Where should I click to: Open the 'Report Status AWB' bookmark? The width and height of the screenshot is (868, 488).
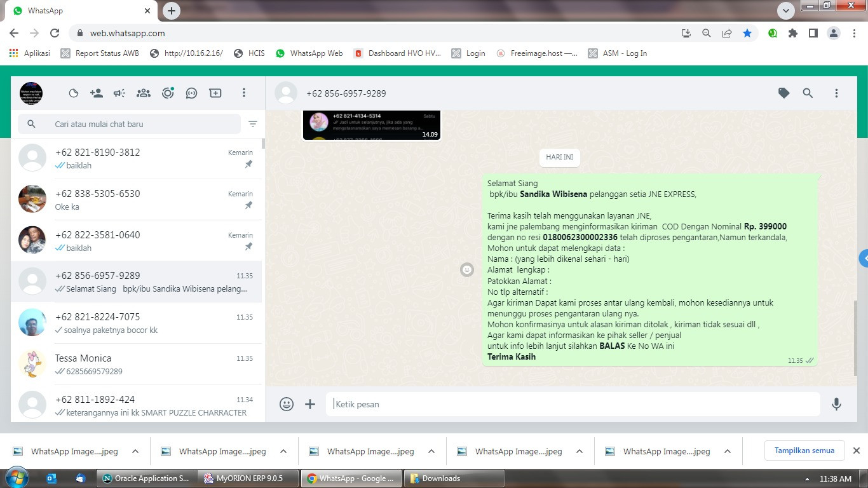click(x=100, y=53)
